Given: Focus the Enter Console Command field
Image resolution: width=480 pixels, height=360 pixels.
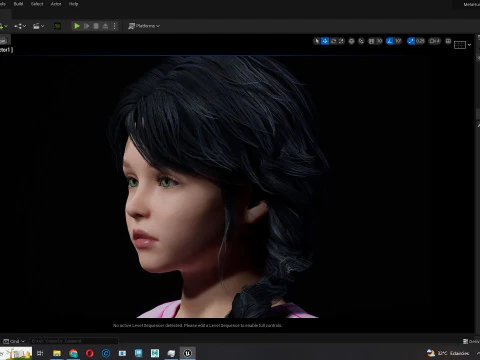Looking at the screenshot, I should click(x=74, y=341).
